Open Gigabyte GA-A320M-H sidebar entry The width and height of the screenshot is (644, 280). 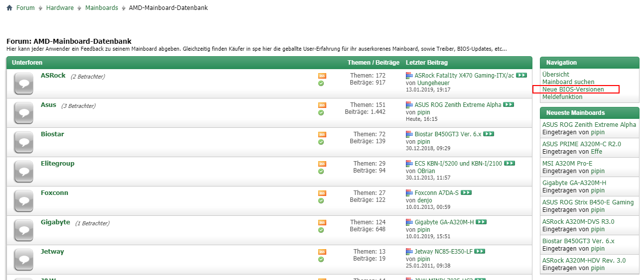coord(574,183)
